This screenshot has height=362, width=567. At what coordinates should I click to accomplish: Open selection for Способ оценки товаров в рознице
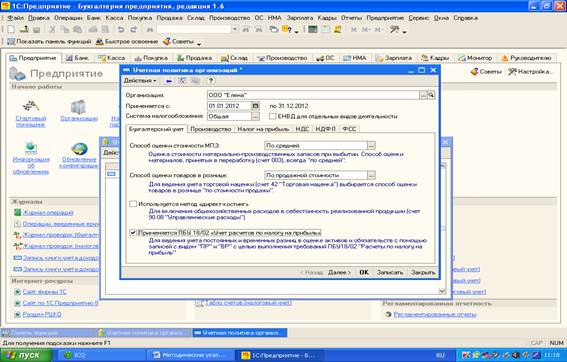coord(371,175)
